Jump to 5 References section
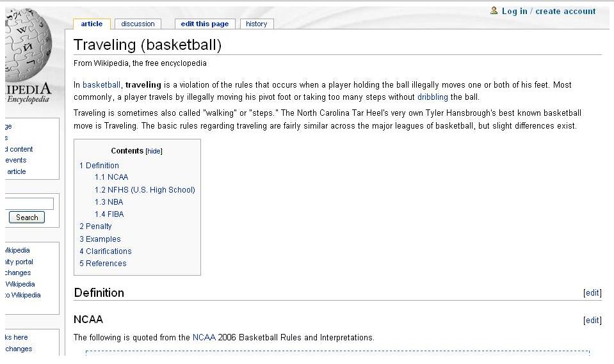Viewport: 614px width, 364px height. [103, 264]
